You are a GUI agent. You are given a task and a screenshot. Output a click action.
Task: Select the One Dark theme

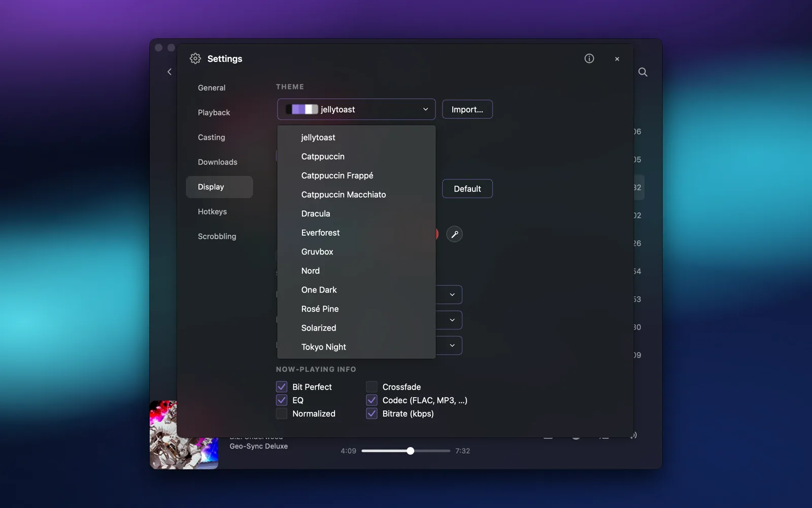(x=356, y=290)
